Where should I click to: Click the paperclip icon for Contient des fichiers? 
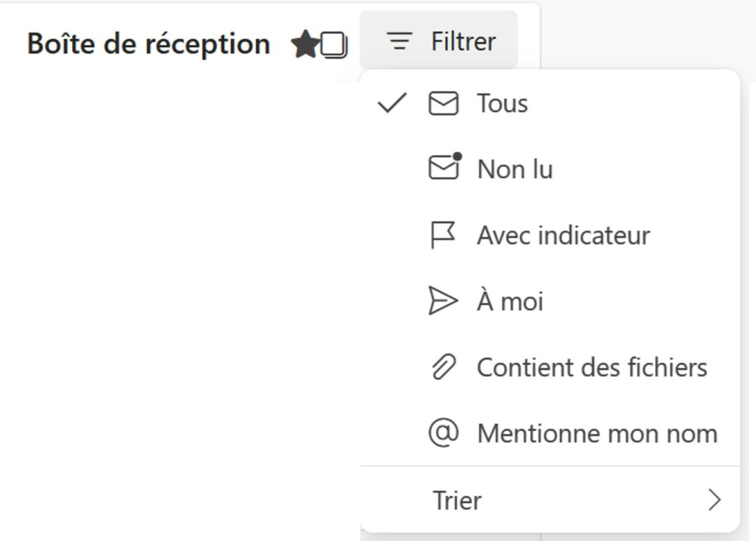[442, 367]
